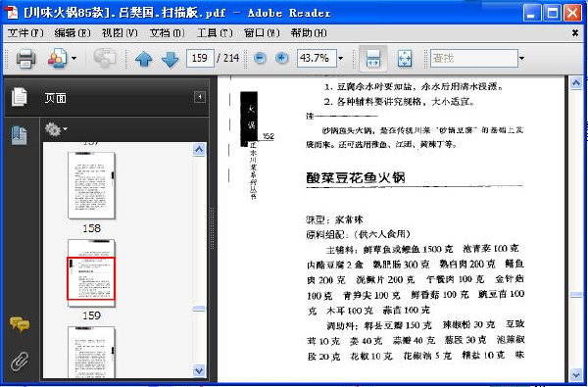Open the Comments panel icon
The height and width of the screenshot is (387, 588).
coord(20,324)
